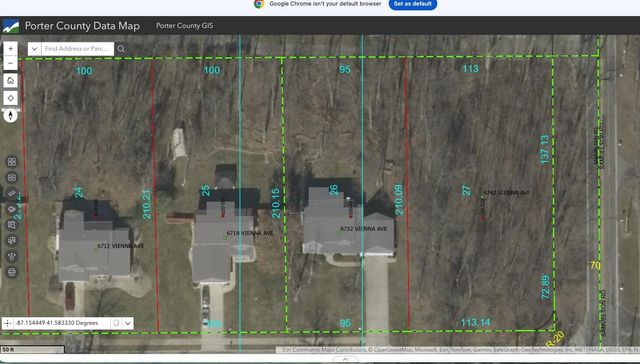This screenshot has height=364, width=640.
Task: Click the 210.09 dimension label
Action: 399,200
